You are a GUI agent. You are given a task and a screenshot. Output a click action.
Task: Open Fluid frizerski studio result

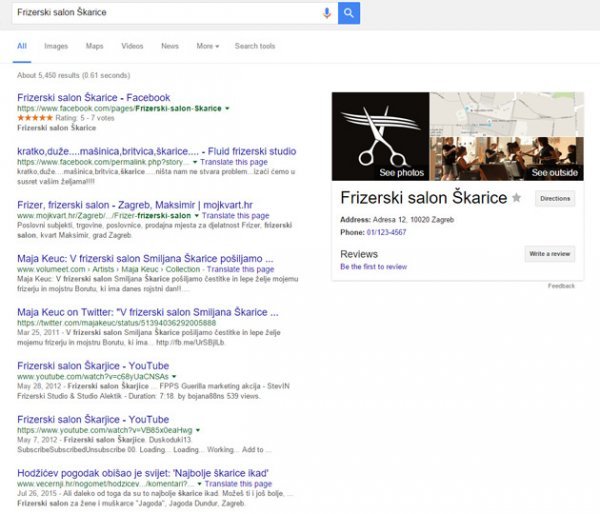point(157,151)
